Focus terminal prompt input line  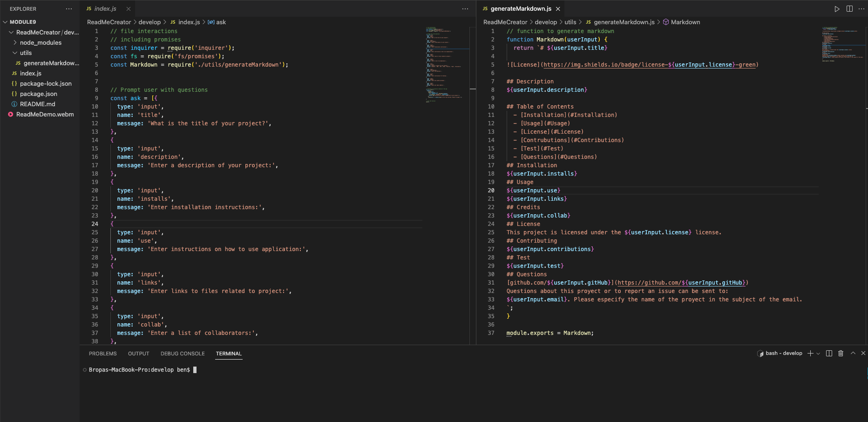coord(195,370)
